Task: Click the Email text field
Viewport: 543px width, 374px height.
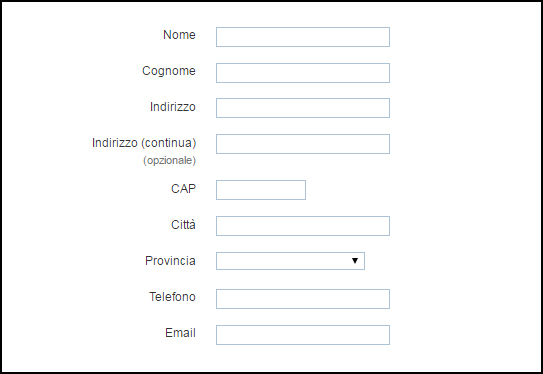Action: click(x=303, y=335)
